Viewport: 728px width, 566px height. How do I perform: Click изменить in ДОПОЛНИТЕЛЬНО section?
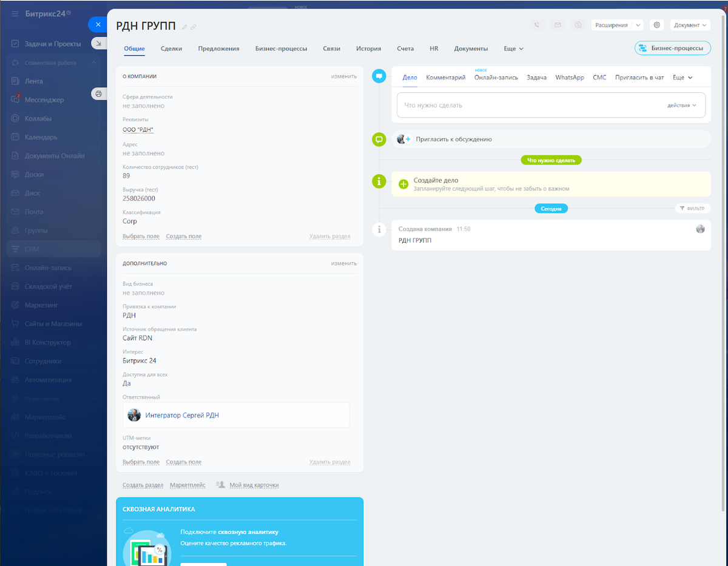click(344, 263)
